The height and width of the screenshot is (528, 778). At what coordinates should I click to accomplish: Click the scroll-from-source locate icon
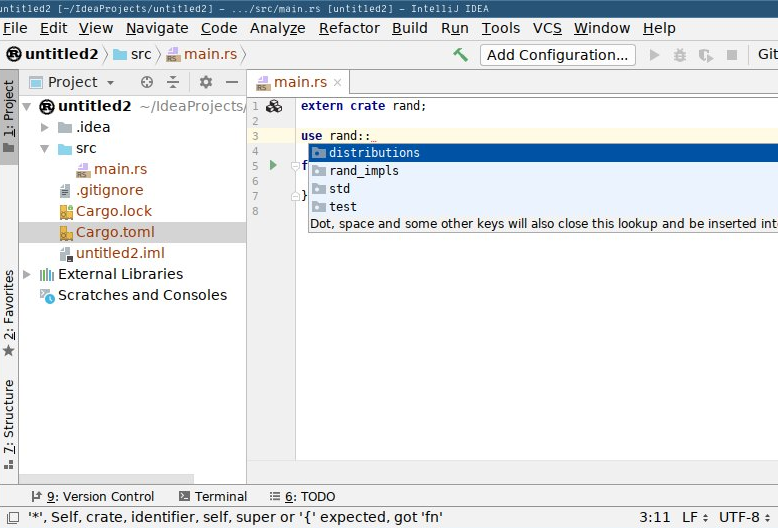(147, 82)
